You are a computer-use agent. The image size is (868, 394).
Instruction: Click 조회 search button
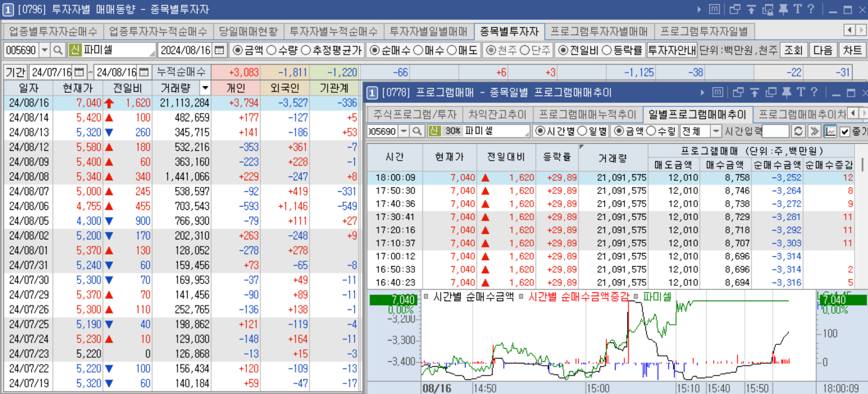(x=793, y=50)
